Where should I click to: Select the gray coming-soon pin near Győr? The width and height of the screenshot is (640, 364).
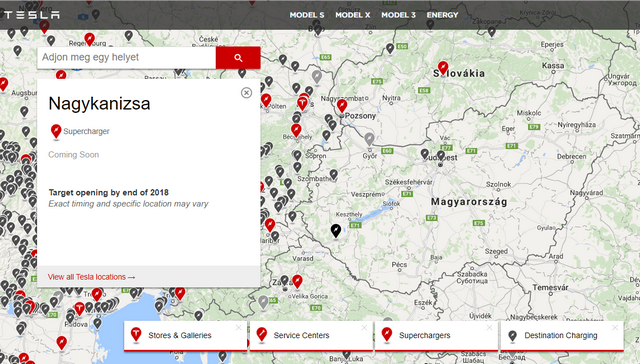(369, 139)
